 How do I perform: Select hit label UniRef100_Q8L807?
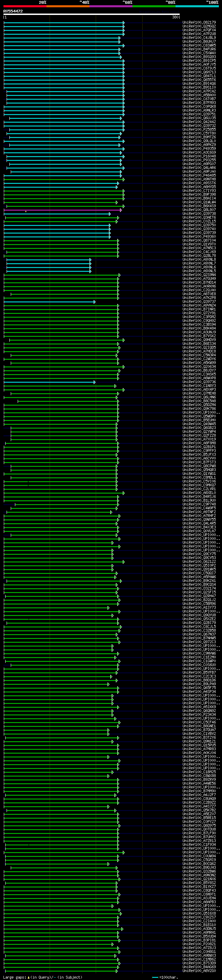[x=199, y=210]
